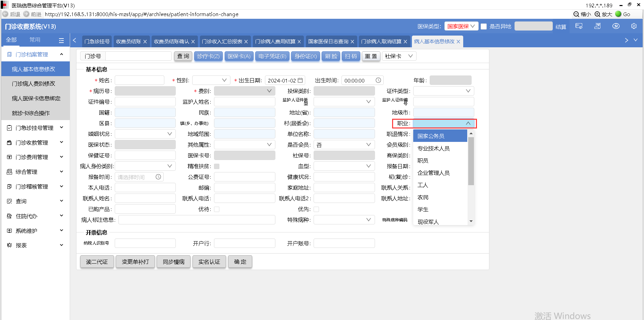Click the 查询 button next to 门诊号
Viewport: 644px width, 320px height.
(x=183, y=56)
